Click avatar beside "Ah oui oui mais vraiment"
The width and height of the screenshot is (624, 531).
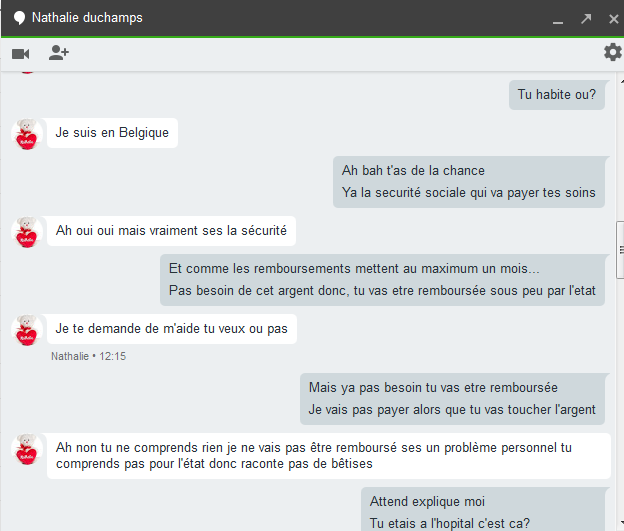[x=26, y=232]
